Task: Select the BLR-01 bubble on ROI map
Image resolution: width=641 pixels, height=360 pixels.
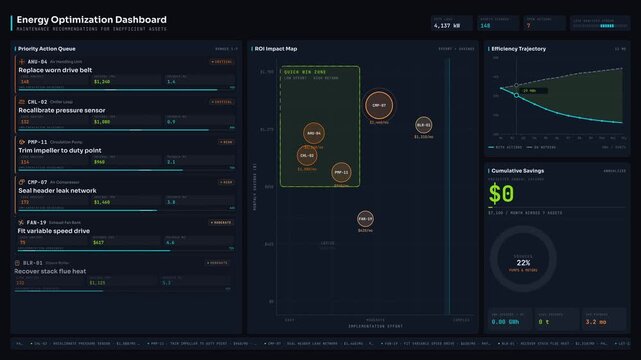Action: click(424, 125)
